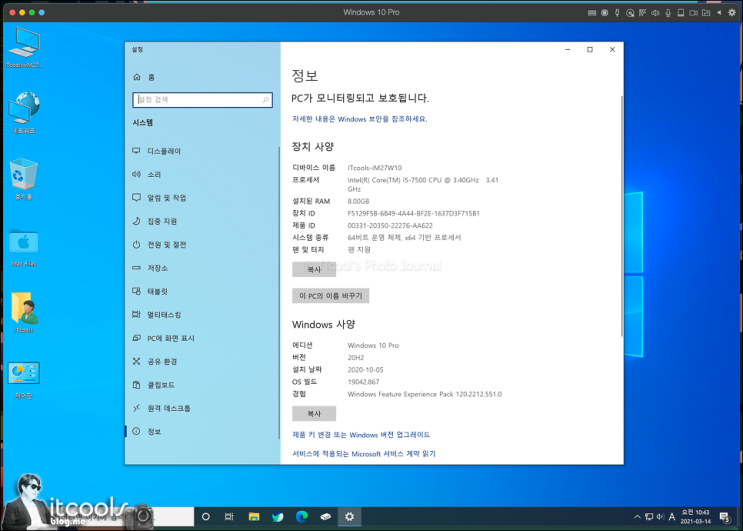Screen dimensions: 743x531
Task: Open the taskbar clock 오전 10:43
Action: (696, 516)
